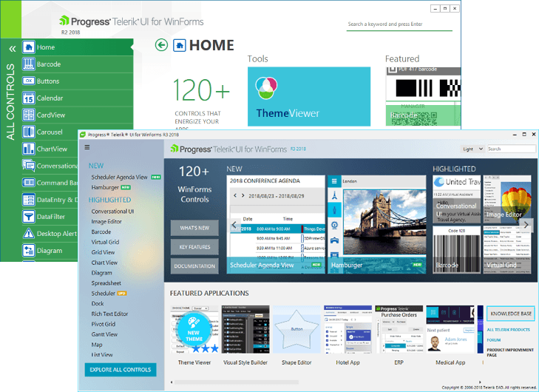Select Rich Text Editor in left list
The image size is (539, 392).
pos(109,314)
